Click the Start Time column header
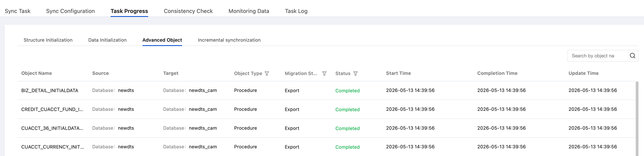This screenshot has width=644, height=156. [398, 73]
